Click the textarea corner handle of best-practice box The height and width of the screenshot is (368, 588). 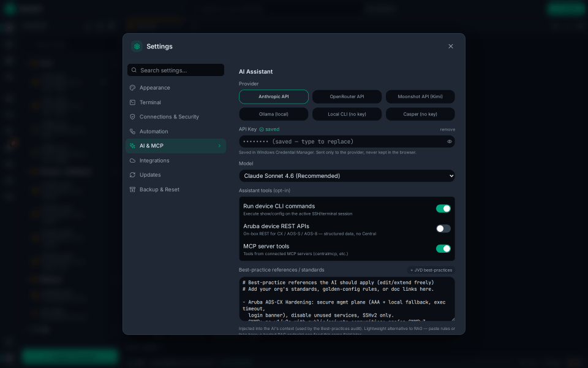click(x=453, y=319)
